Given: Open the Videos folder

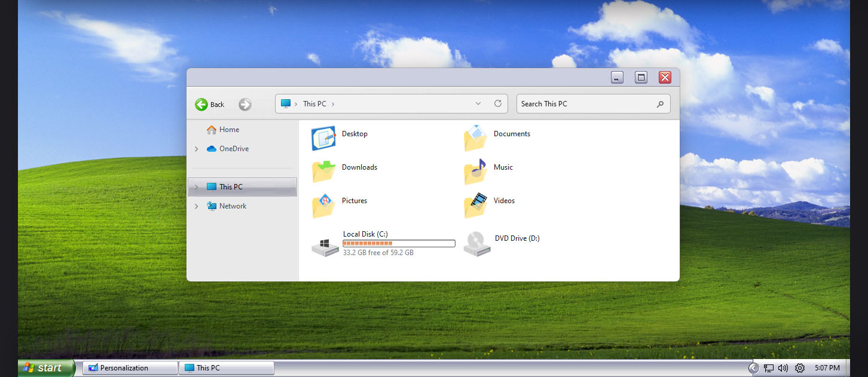Looking at the screenshot, I should coord(475,205).
